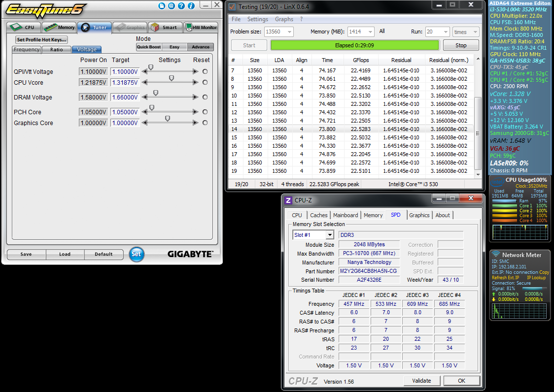Click the Validate button in CPU-Z
Screen dimensions: 554x392
coord(421,381)
